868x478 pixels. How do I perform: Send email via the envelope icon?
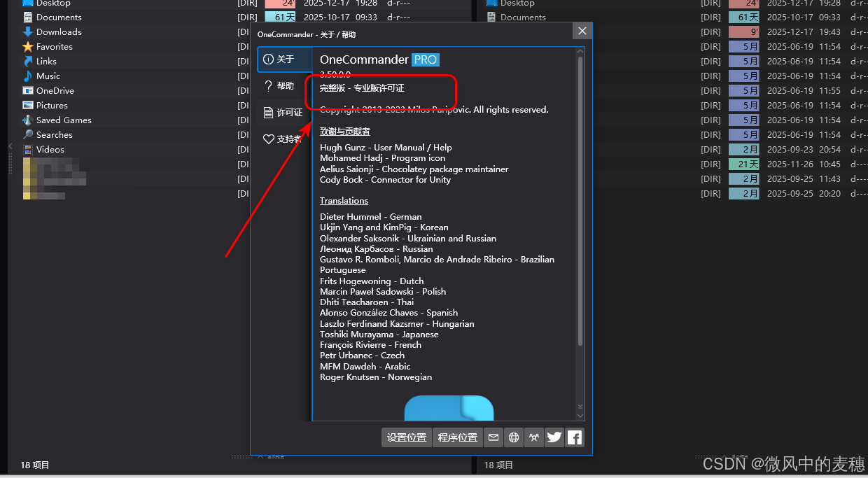coord(493,437)
